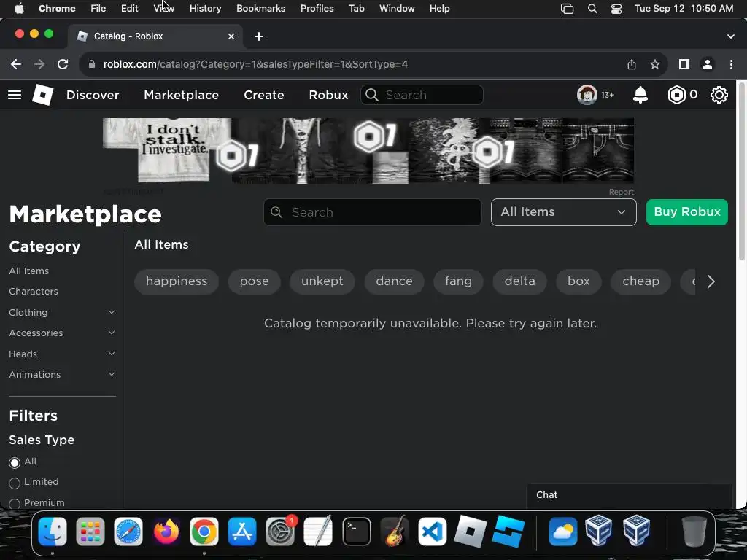This screenshot has width=747, height=560.
Task: Launch Roblox Studio from the dock
Action: 508,532
